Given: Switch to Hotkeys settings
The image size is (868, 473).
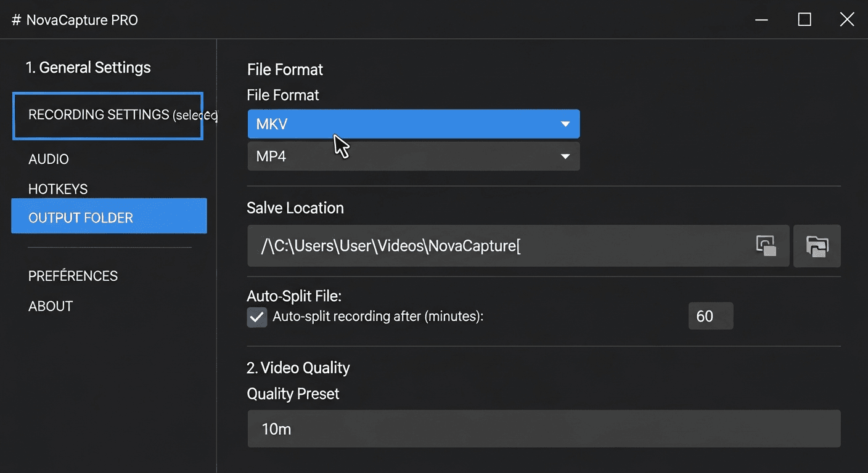Looking at the screenshot, I should coord(57,188).
